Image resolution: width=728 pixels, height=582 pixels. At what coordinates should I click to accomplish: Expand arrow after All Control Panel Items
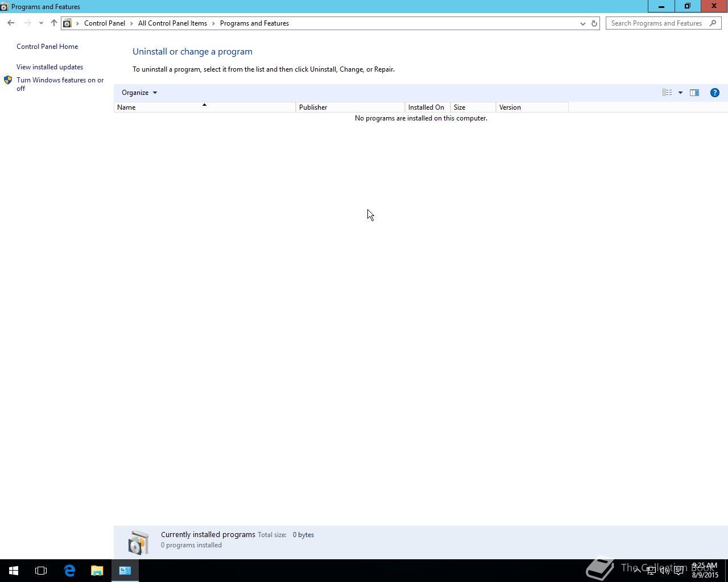pos(213,23)
